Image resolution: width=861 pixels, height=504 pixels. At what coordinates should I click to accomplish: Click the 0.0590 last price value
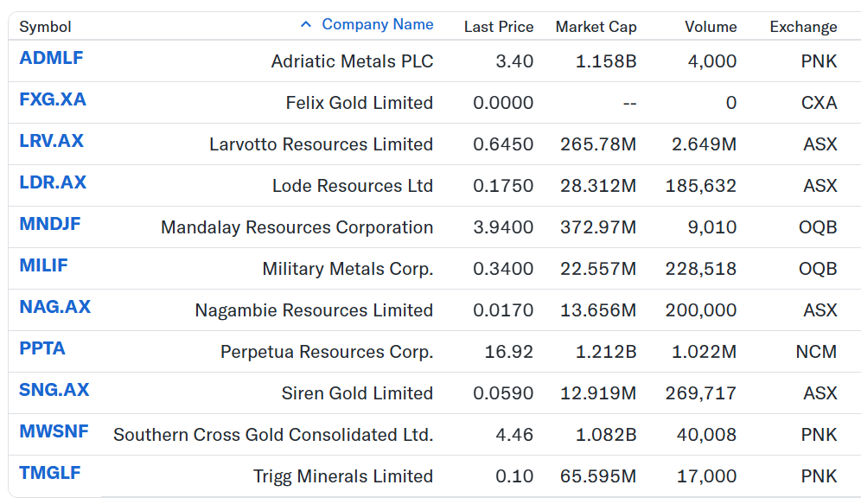pos(503,393)
